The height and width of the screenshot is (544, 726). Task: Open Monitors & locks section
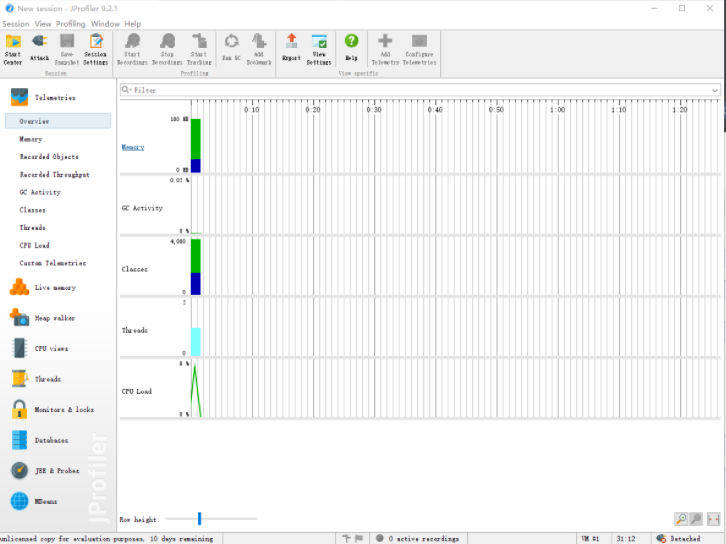click(52, 410)
